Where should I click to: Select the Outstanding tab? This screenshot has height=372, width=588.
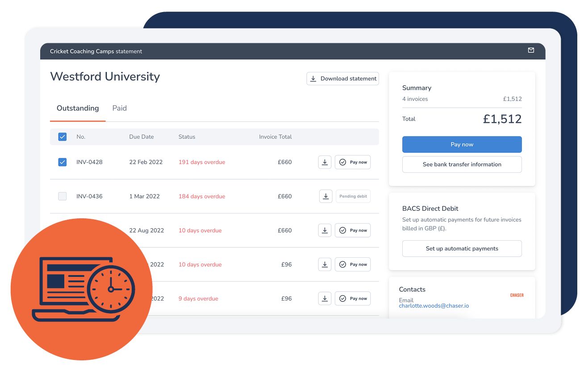(x=78, y=108)
